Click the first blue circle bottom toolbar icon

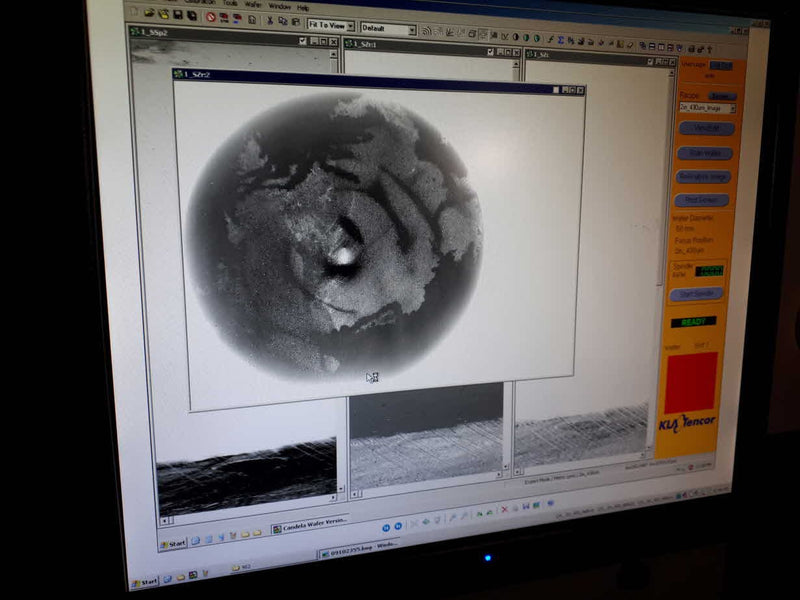point(386,527)
